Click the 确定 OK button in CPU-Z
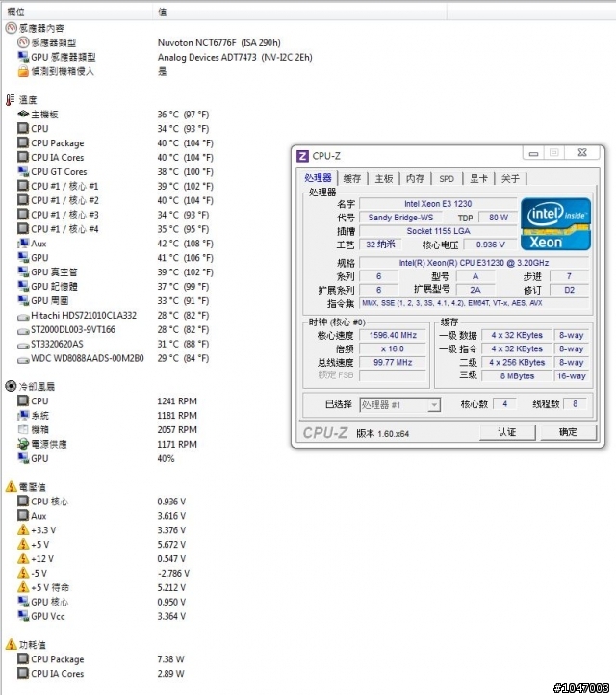The image size is (616, 696). click(x=568, y=432)
